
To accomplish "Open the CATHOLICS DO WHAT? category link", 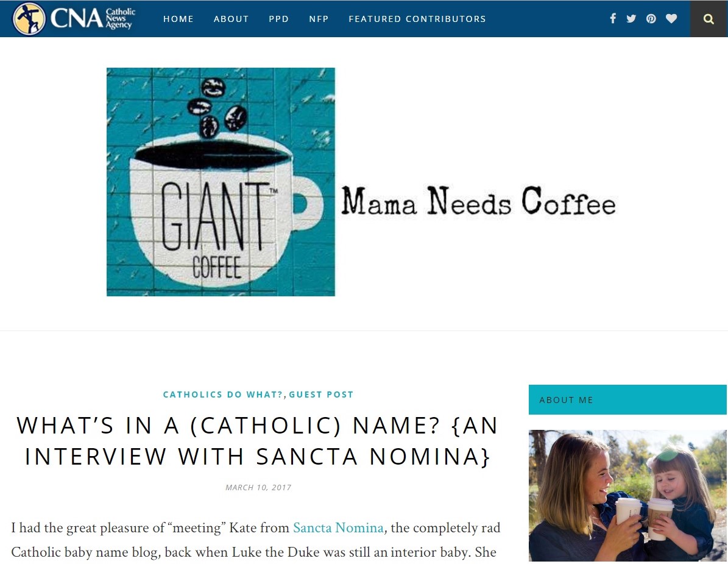I will 223,394.
